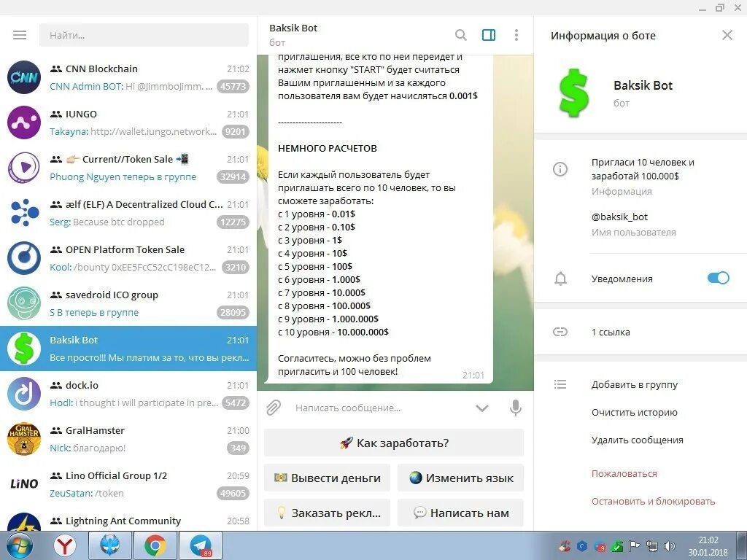This screenshot has height=560, width=747.
Task: Close the bot information panel
Action: [727, 35]
